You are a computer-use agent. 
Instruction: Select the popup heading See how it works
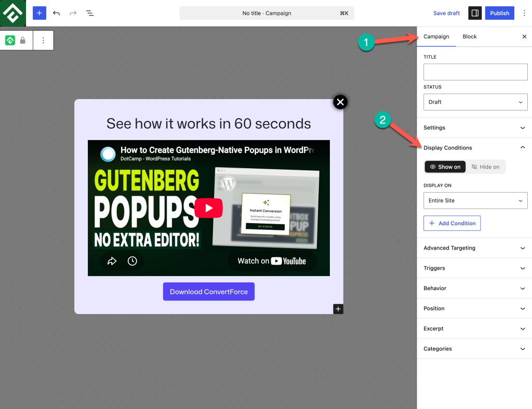209,124
